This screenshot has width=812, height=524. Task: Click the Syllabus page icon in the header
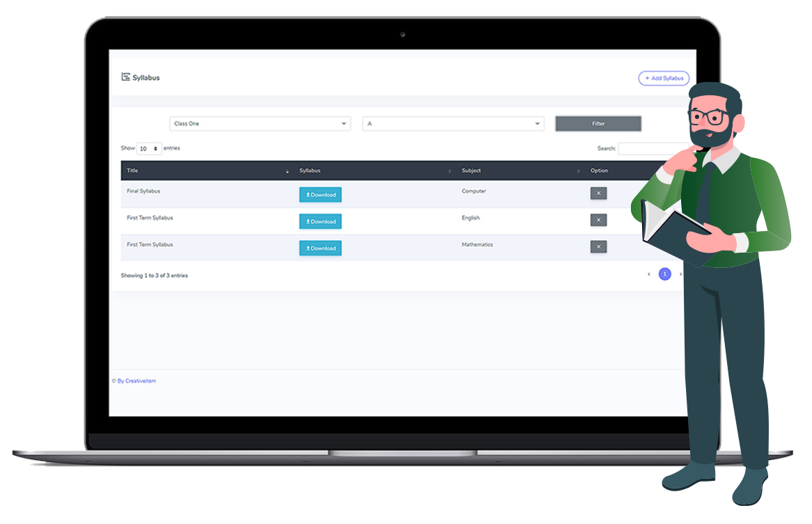coord(125,77)
